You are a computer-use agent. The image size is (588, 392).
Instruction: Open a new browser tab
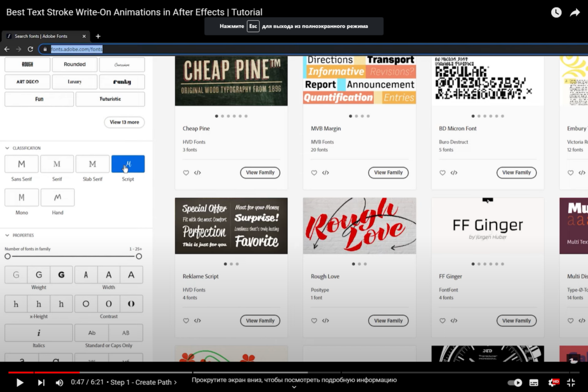point(98,36)
